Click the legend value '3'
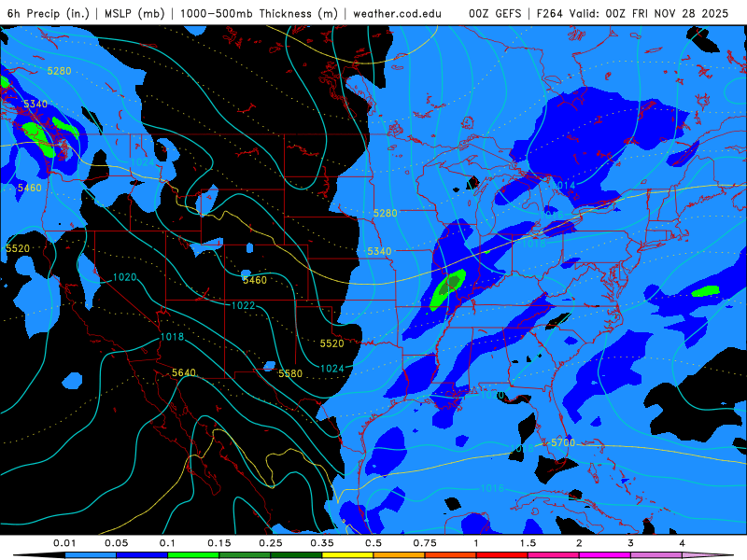Image resolution: width=747 pixels, height=560 pixels. point(630,543)
